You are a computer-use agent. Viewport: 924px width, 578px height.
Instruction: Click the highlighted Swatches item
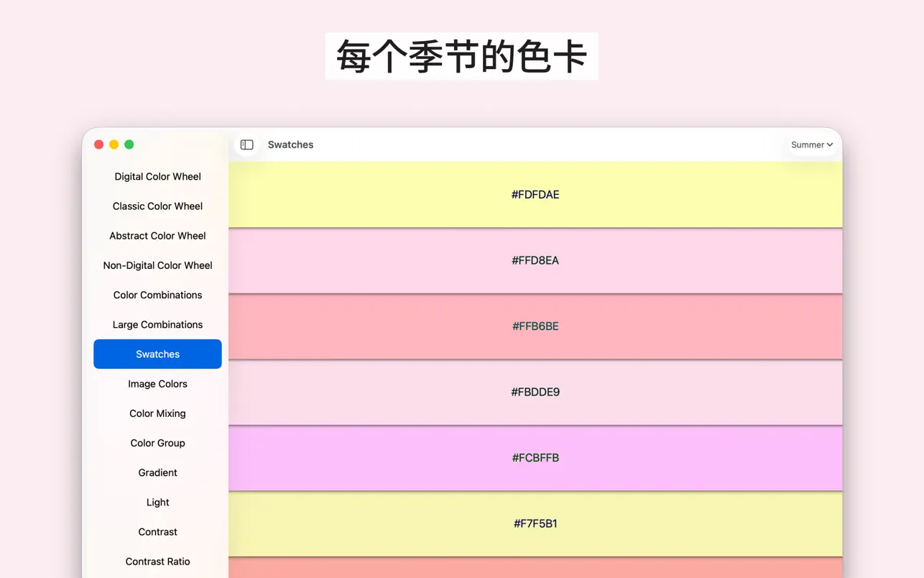click(157, 354)
